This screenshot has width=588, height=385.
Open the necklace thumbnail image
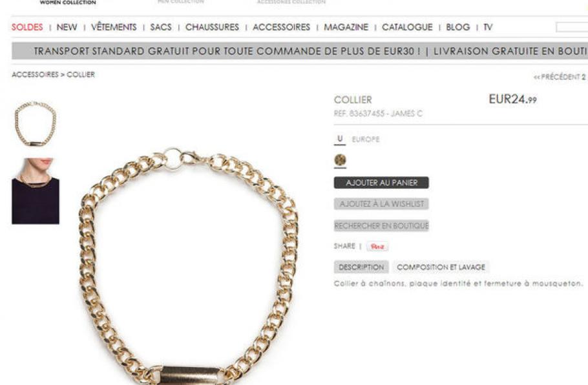point(36,124)
